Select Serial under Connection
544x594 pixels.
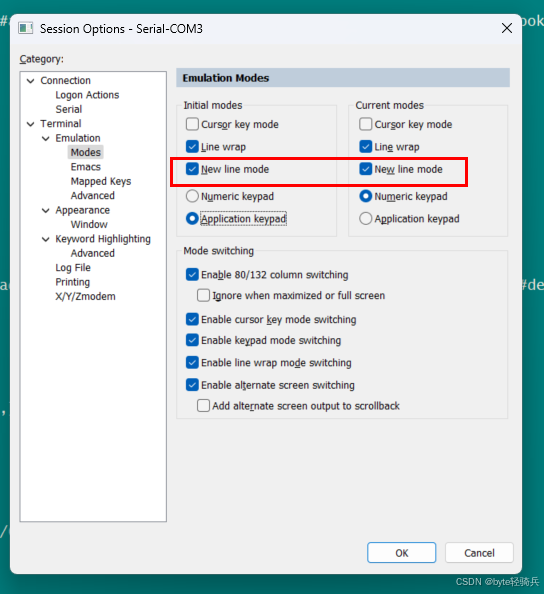(x=69, y=109)
